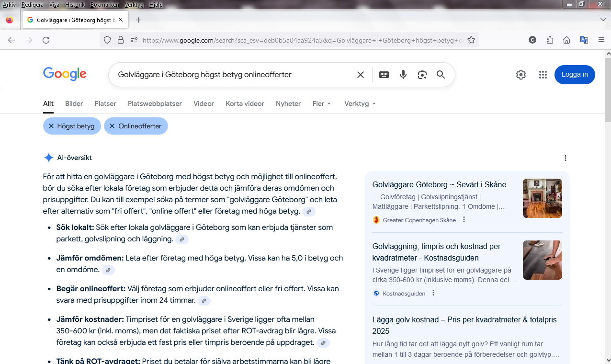Open the Bokmärken menu
The height and width of the screenshot is (364, 611).
point(104,5)
